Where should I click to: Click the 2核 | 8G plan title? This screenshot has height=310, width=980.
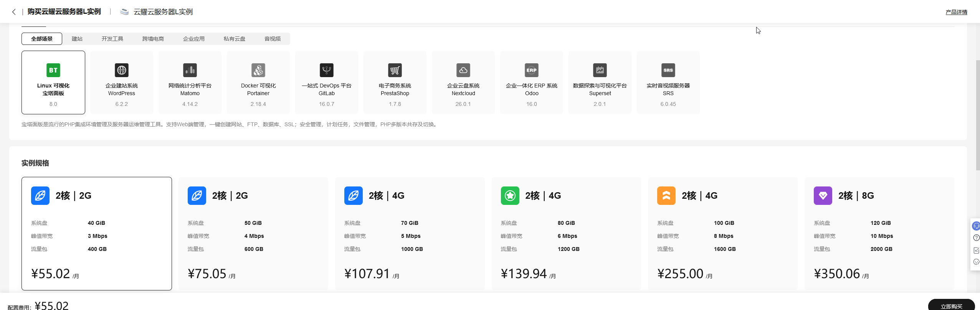tap(856, 196)
